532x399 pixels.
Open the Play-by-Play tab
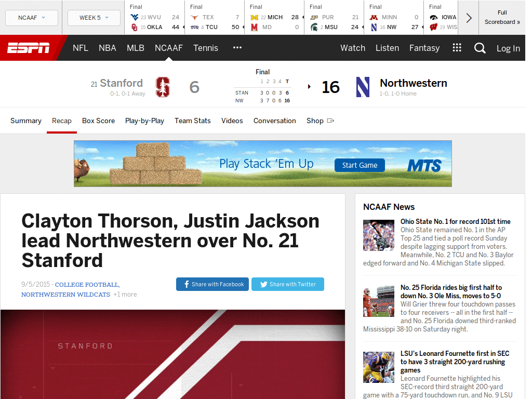[x=144, y=121]
